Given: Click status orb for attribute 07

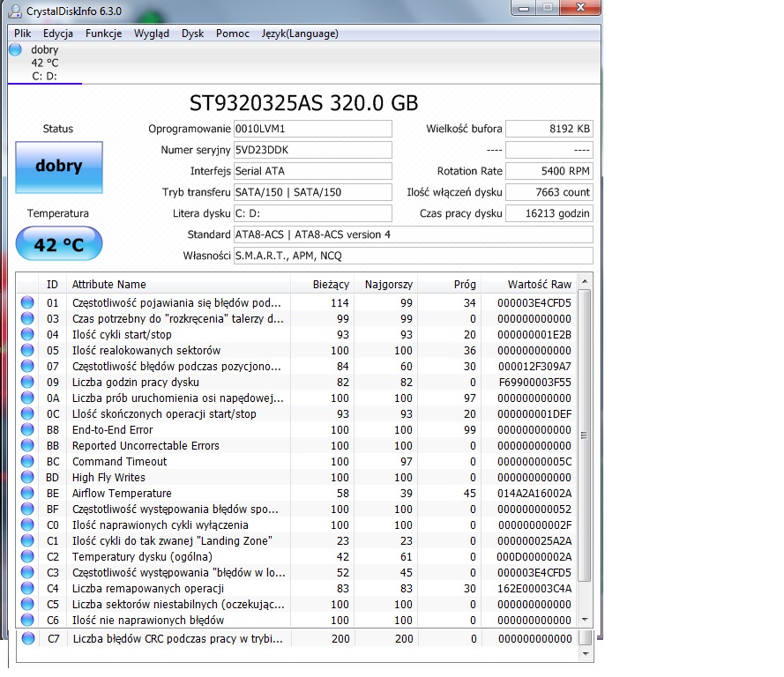Looking at the screenshot, I should click(27, 366).
